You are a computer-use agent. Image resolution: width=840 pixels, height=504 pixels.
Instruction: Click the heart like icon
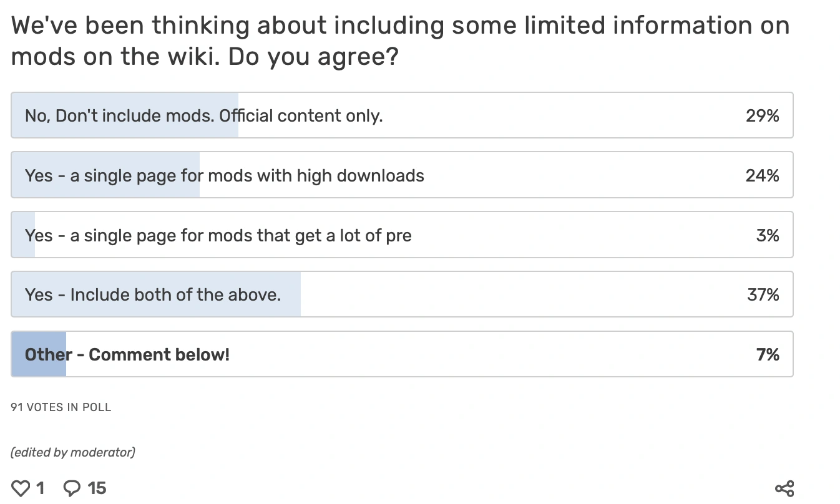(x=21, y=487)
